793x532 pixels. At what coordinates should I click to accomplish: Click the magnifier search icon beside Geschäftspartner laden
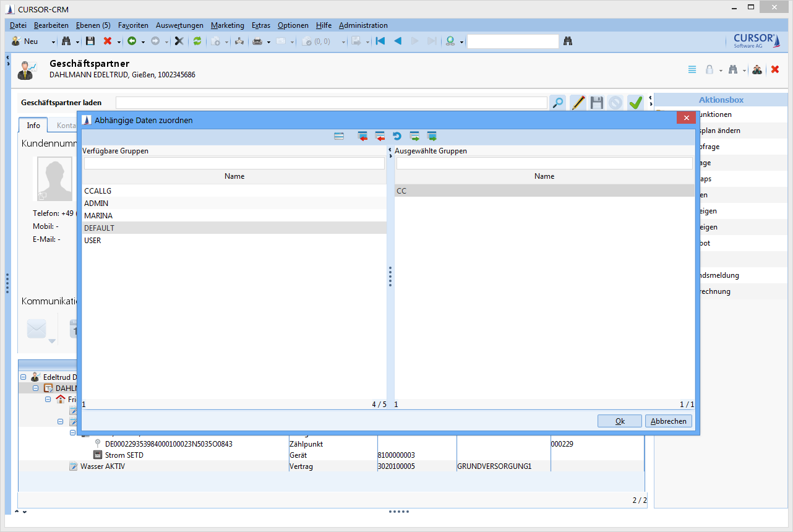(x=557, y=103)
